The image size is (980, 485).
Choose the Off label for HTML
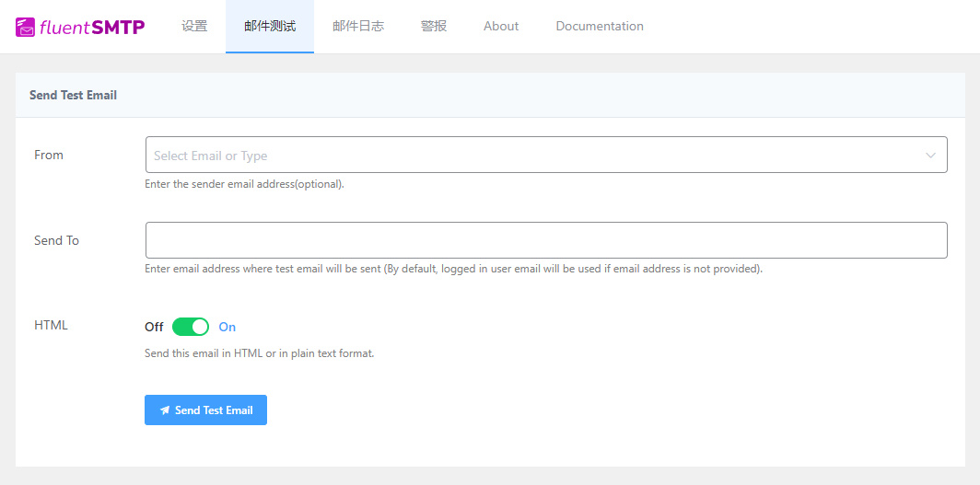154,327
